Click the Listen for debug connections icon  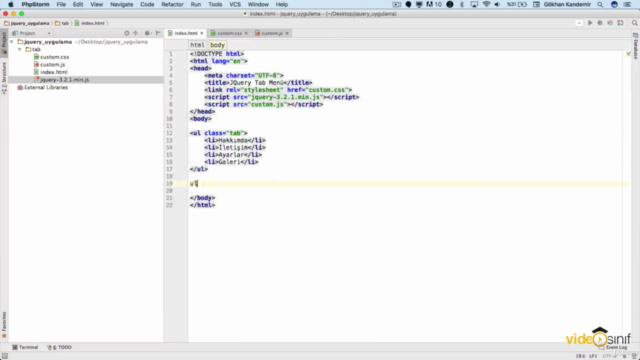coord(620,23)
